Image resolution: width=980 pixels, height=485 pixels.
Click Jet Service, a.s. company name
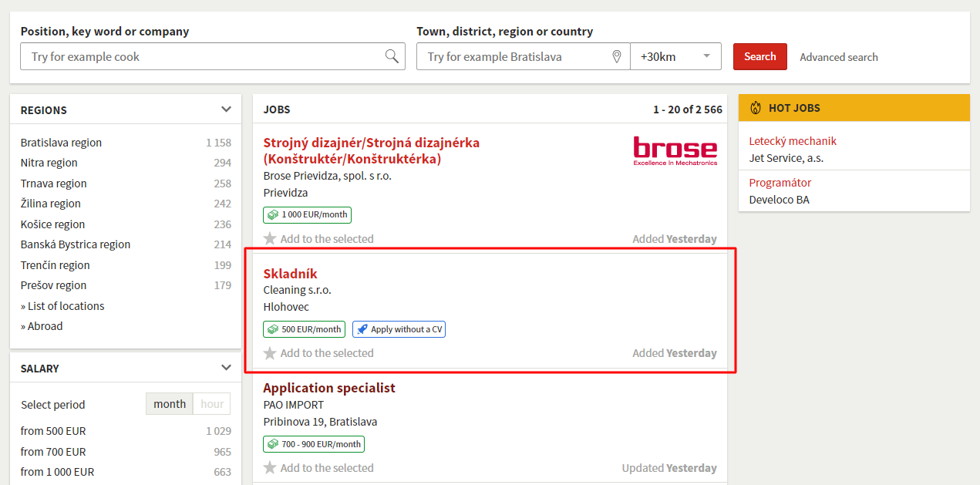786,158
